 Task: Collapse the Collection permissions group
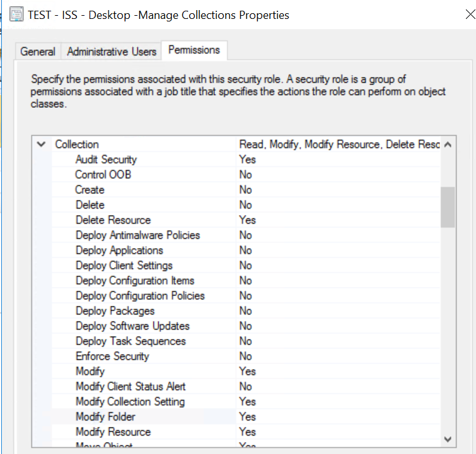point(41,144)
